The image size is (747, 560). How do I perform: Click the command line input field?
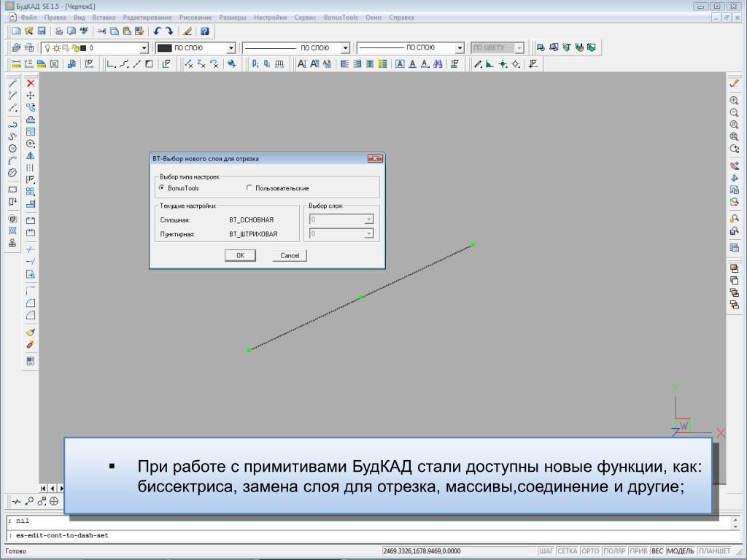(x=371, y=535)
